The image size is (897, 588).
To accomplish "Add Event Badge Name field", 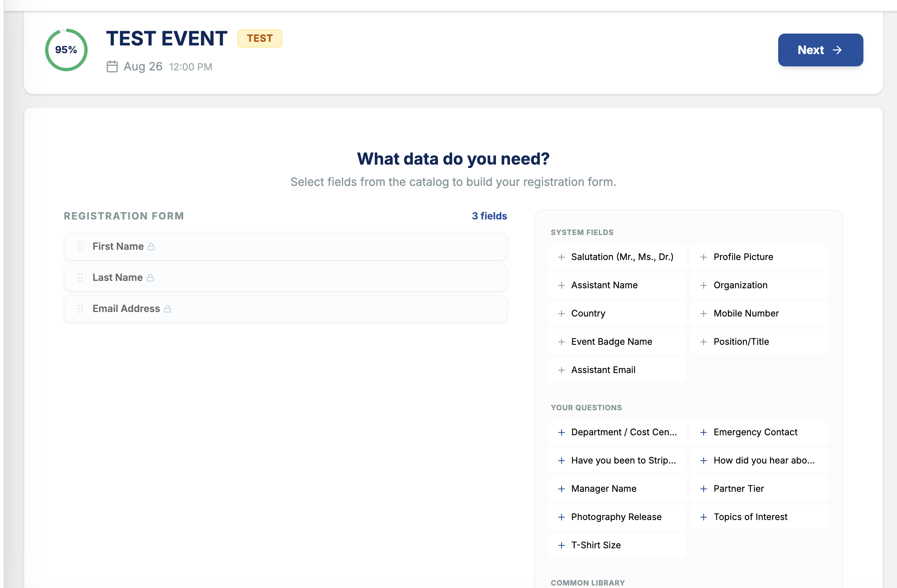I will [617, 342].
